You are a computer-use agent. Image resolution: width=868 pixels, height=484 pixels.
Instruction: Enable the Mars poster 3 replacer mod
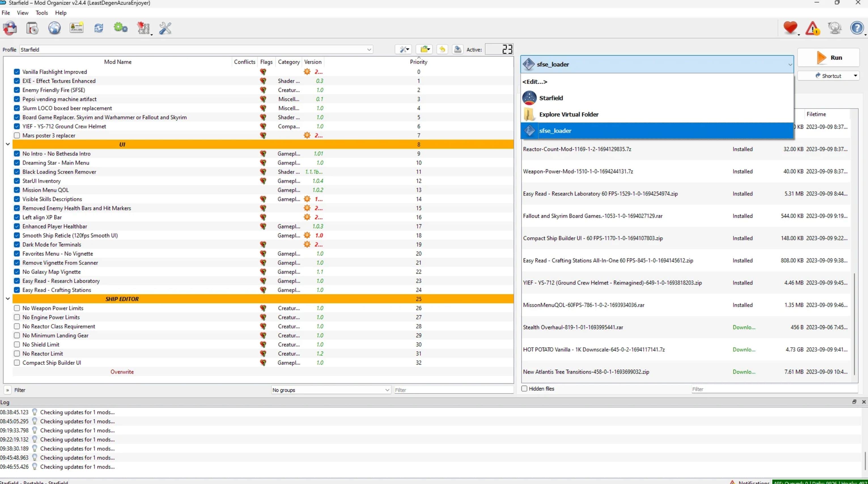[17, 136]
